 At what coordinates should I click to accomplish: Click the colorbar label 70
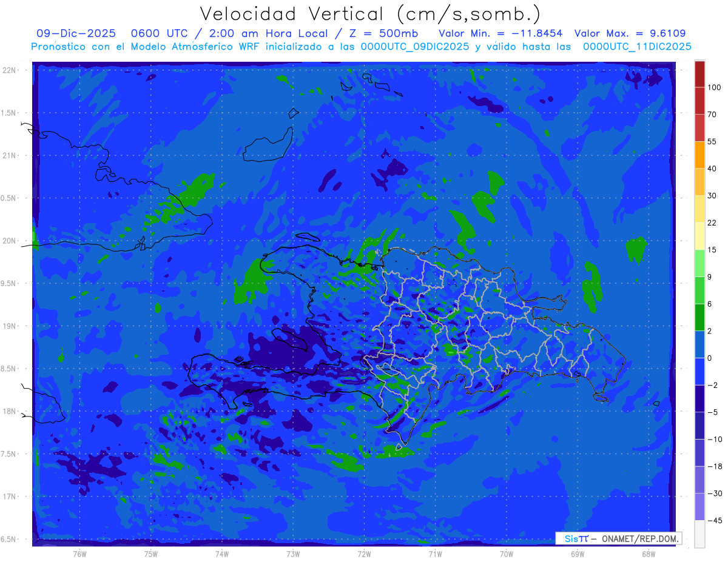pyautogui.click(x=712, y=115)
